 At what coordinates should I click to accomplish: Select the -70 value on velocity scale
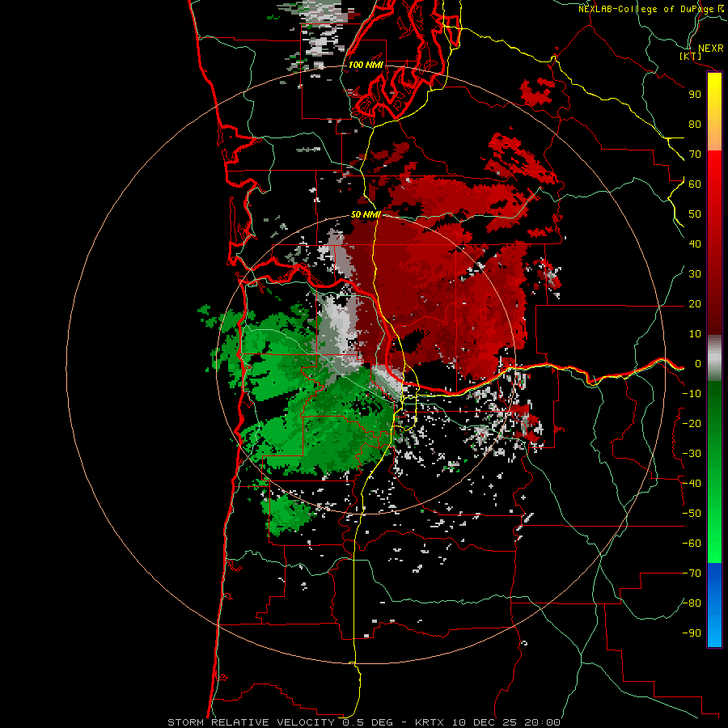(x=692, y=574)
